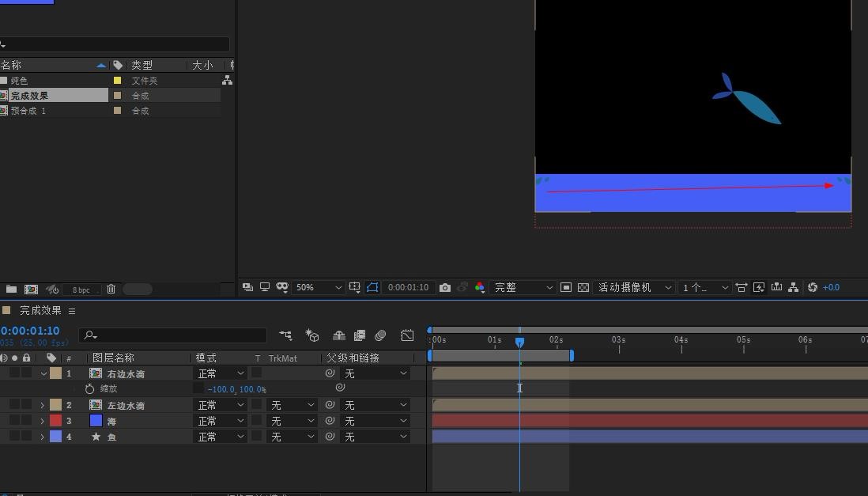
Task: Toggle the hide shy layers icon
Action: (339, 335)
